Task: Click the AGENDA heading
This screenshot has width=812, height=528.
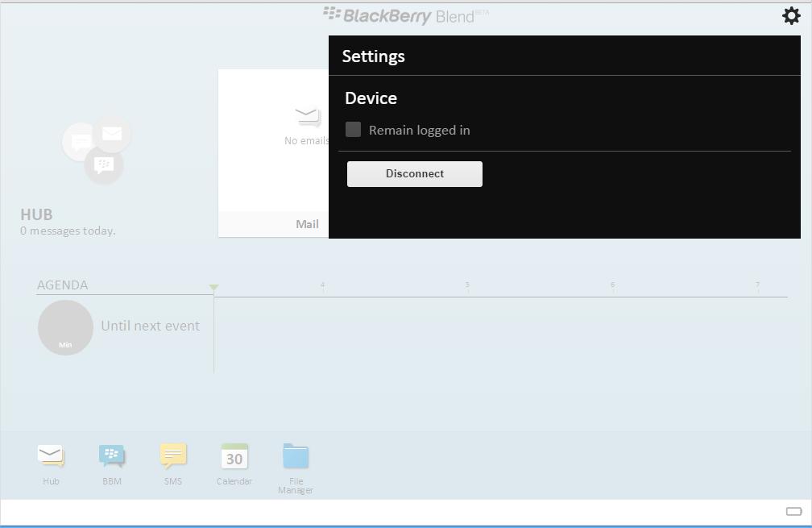Action: 62,285
